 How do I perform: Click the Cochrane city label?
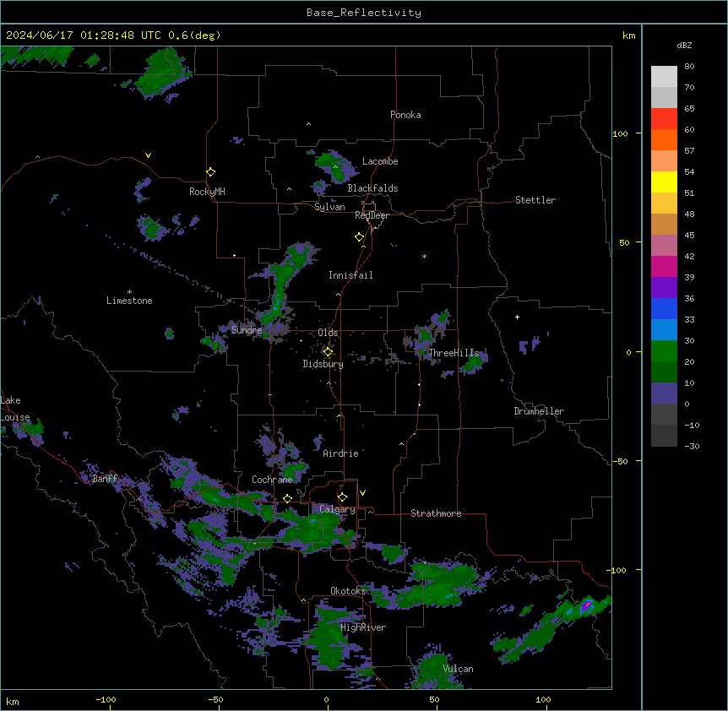[x=272, y=480]
